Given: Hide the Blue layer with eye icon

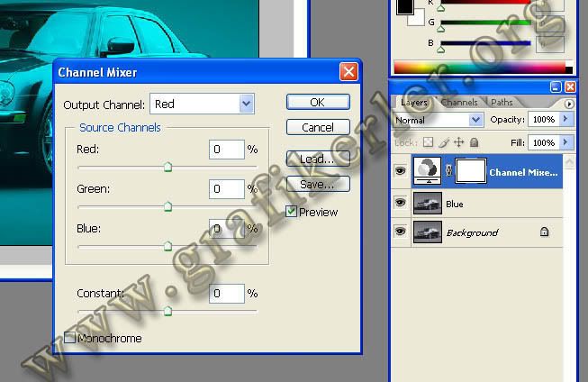Looking at the screenshot, I should tap(401, 204).
